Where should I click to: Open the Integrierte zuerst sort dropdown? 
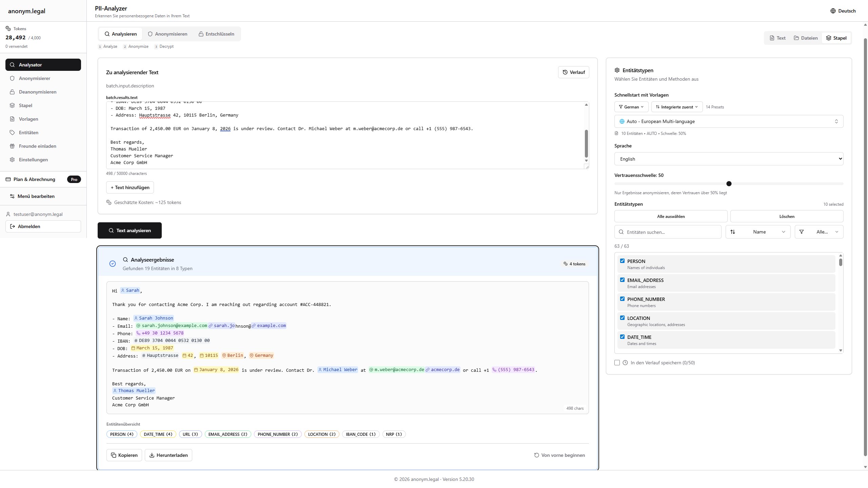click(676, 107)
